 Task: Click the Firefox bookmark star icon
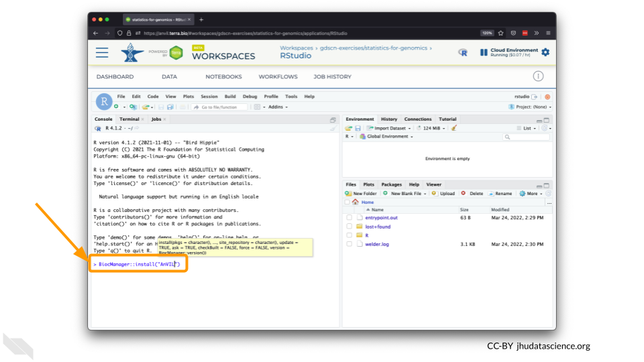(x=500, y=34)
